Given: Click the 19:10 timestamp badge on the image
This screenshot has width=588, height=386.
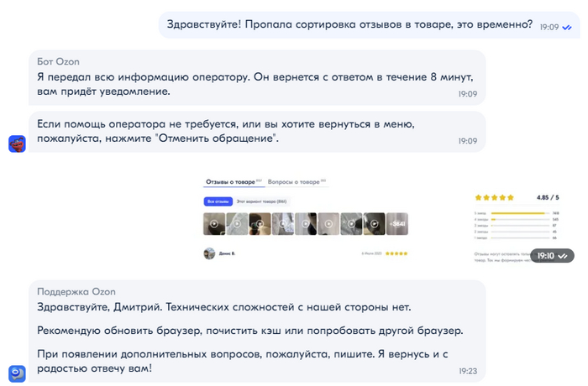Looking at the screenshot, I should [x=552, y=256].
